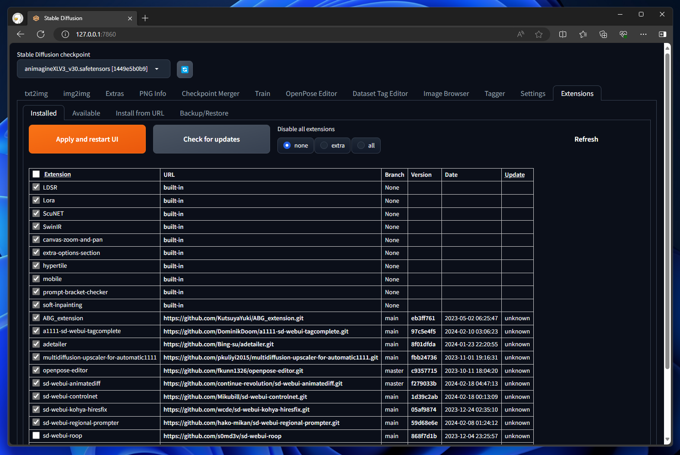Open the Stable Diffusion checkpoint dropdown
Image resolution: width=680 pixels, height=455 pixels.
[x=93, y=69]
